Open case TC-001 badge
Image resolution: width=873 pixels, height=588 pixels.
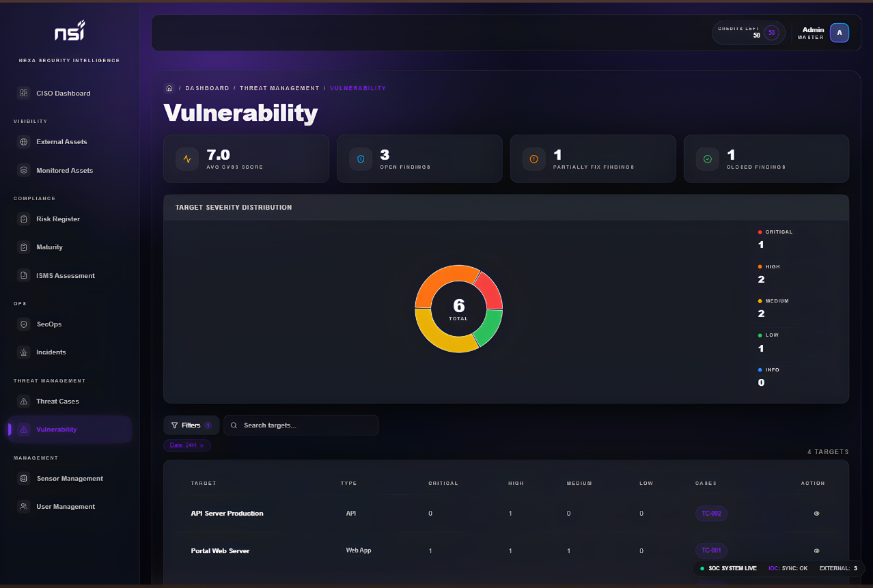coord(711,550)
